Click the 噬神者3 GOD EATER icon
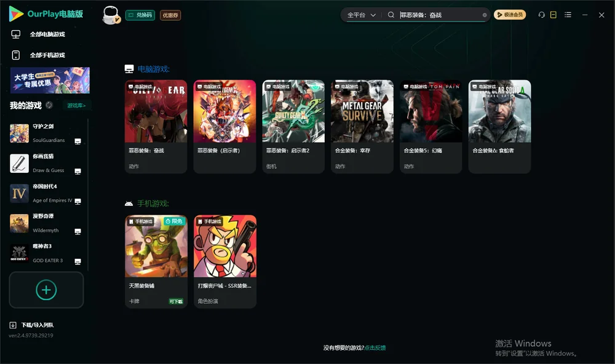615x364 pixels. tap(19, 253)
